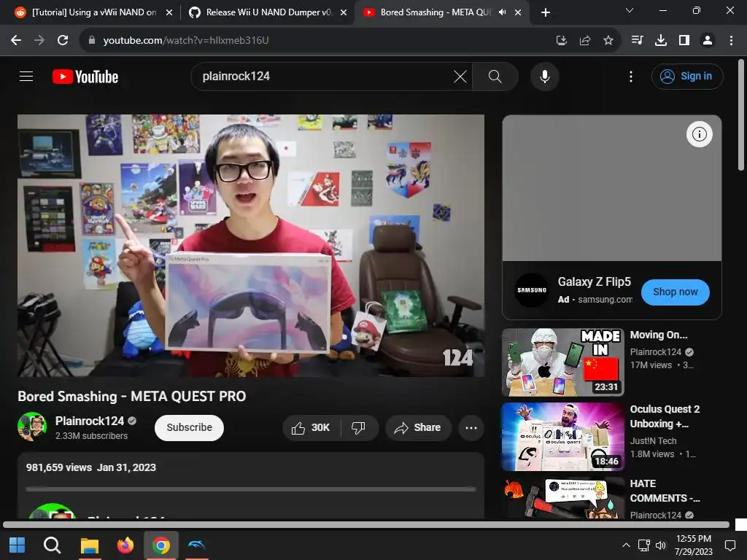Open the Dolphin emulator taskbar icon

[196, 545]
